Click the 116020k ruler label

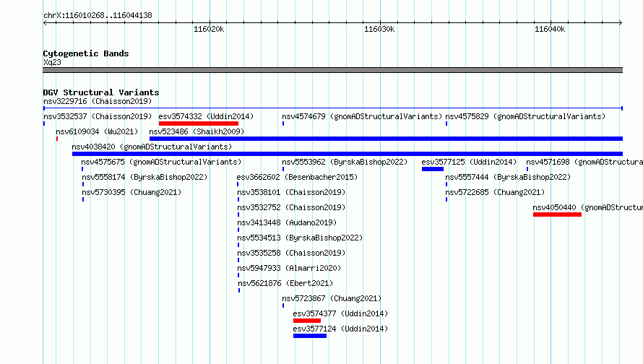209,29
